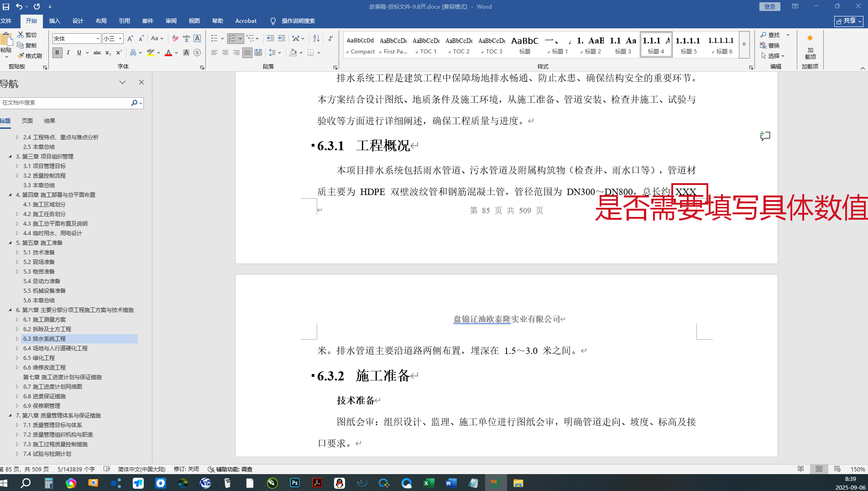
Task: Open the Select (选择) dropdown
Action: pos(773,56)
